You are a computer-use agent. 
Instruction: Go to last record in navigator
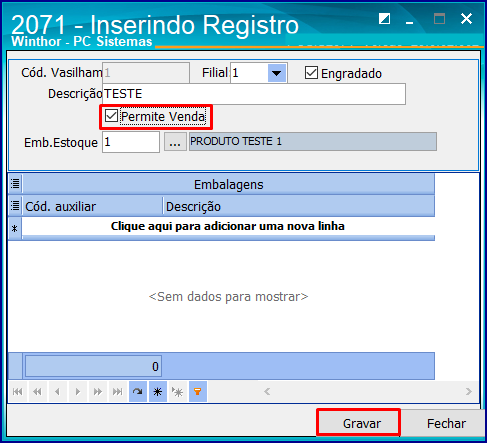(117, 391)
